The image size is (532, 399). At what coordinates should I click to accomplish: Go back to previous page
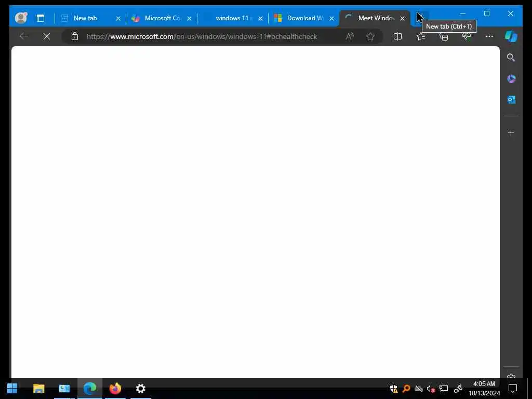(24, 36)
